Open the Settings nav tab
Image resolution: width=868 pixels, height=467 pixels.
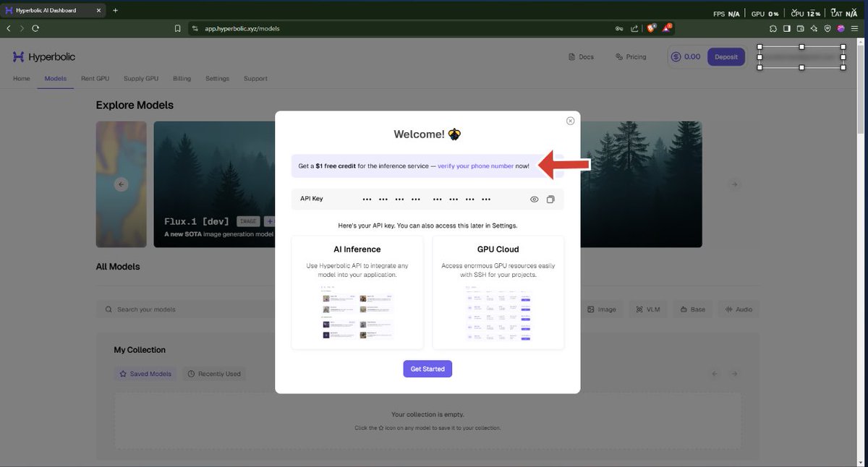click(x=217, y=79)
